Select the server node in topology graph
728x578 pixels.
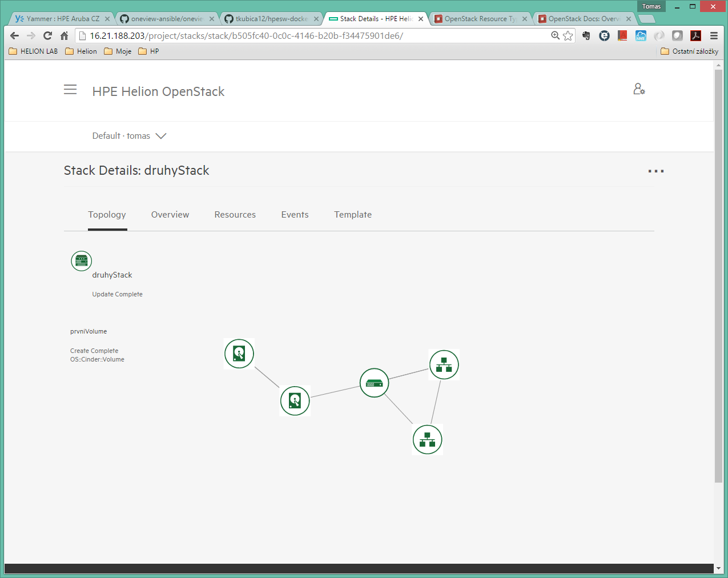click(x=374, y=383)
